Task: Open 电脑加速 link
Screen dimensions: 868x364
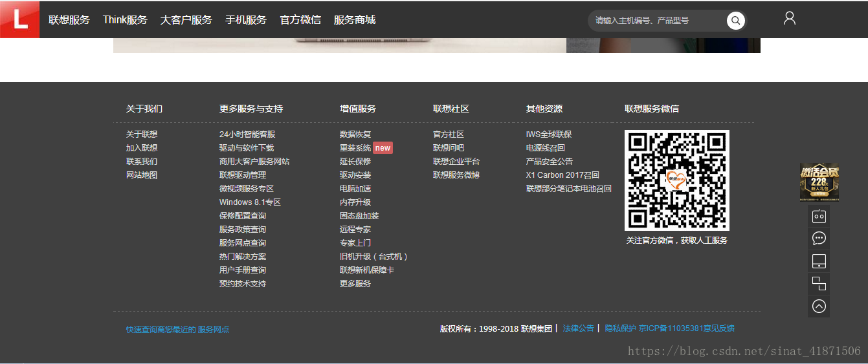Action: click(355, 189)
